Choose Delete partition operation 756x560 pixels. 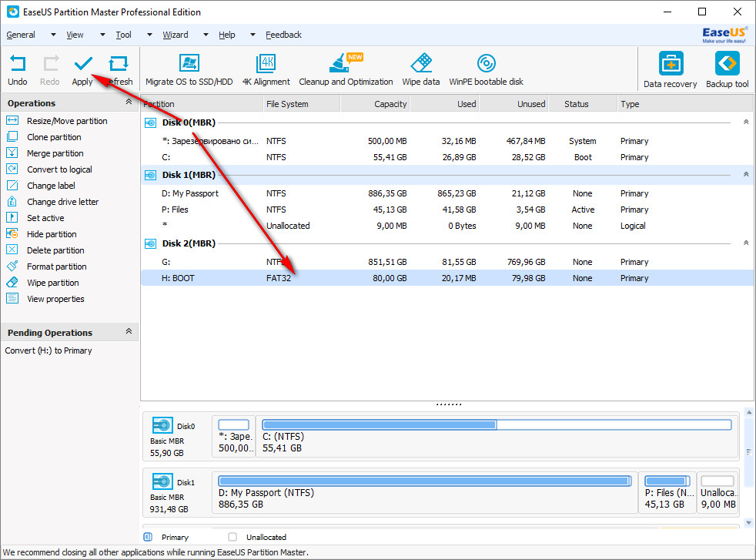coord(55,250)
